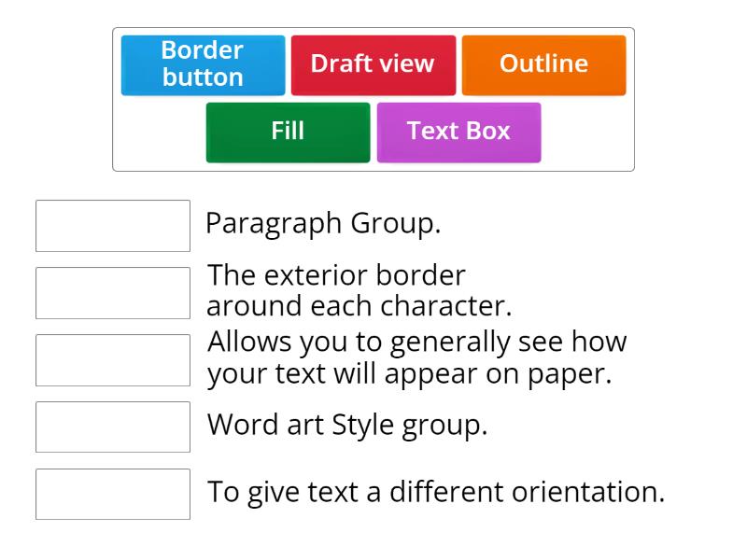Click "Allows you to generally see how" text line
747x560 pixels.
click(417, 342)
